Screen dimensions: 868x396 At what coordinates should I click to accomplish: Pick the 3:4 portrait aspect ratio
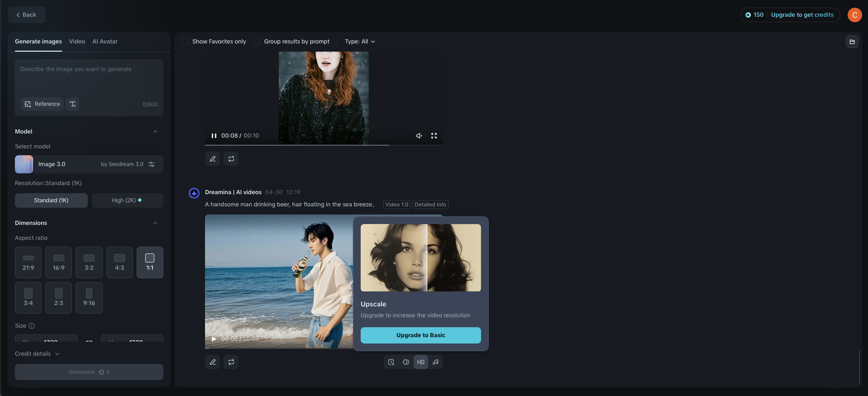point(29,298)
